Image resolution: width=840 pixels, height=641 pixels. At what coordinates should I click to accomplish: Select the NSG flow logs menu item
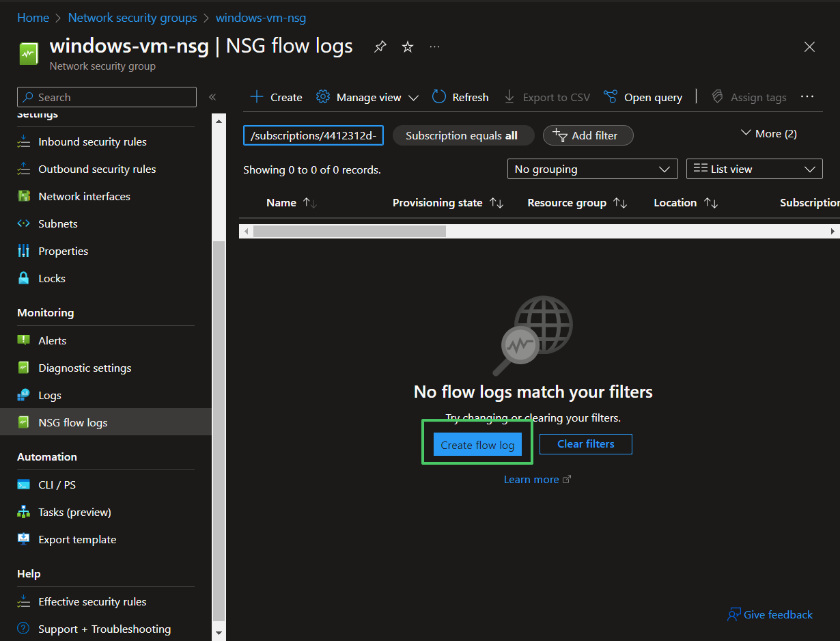point(106,422)
